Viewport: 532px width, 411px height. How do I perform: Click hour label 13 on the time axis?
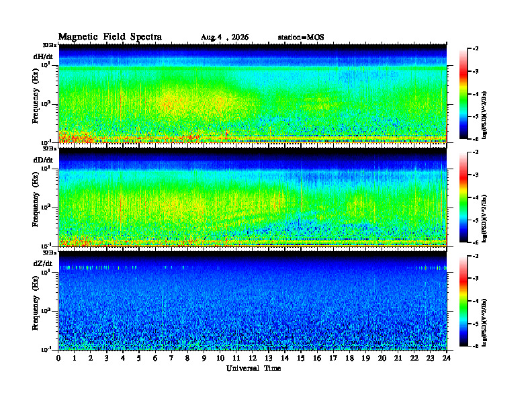(x=269, y=358)
